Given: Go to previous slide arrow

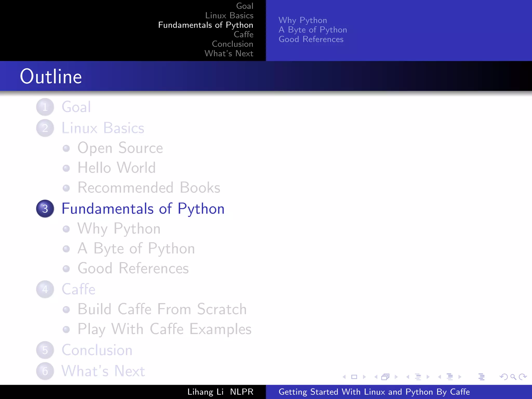Looking at the screenshot, I should 344,377.
